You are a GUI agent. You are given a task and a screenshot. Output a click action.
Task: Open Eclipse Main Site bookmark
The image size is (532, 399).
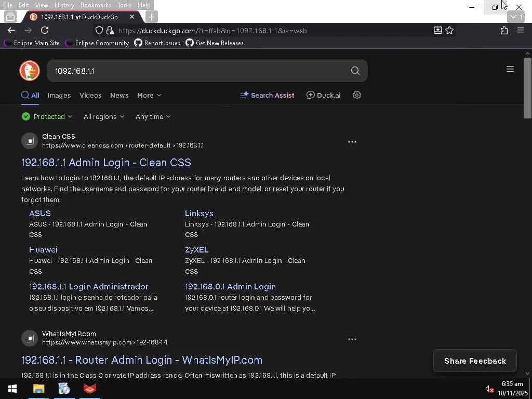tap(32, 43)
